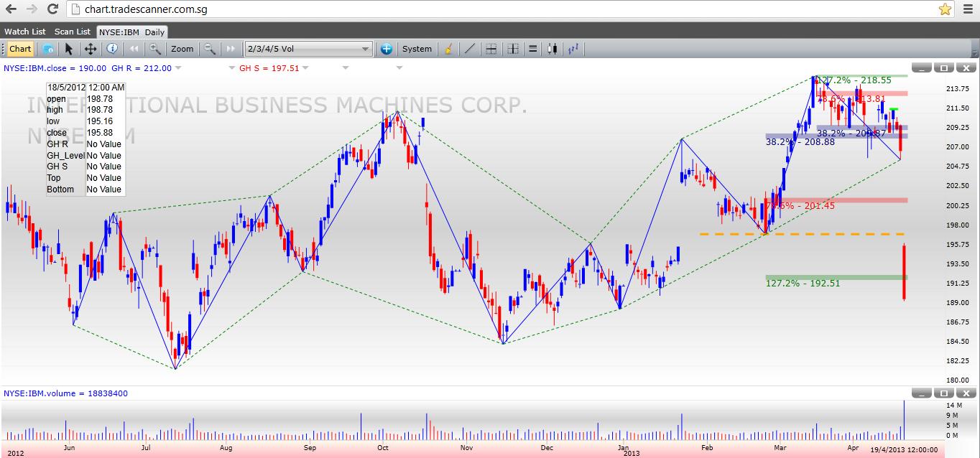
Task: Click the NYSE:IBM.close = 190.00 label
Action: click(55, 68)
